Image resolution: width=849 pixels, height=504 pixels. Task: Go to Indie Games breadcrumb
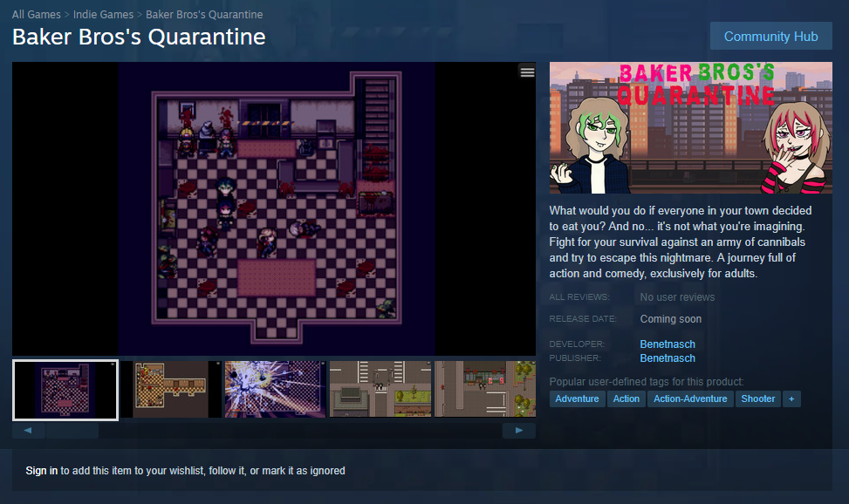104,15
